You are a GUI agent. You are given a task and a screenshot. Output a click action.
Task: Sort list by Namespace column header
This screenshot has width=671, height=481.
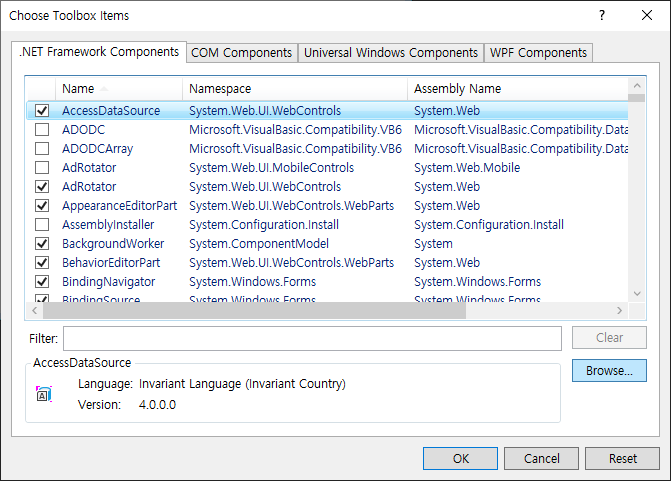click(x=295, y=89)
